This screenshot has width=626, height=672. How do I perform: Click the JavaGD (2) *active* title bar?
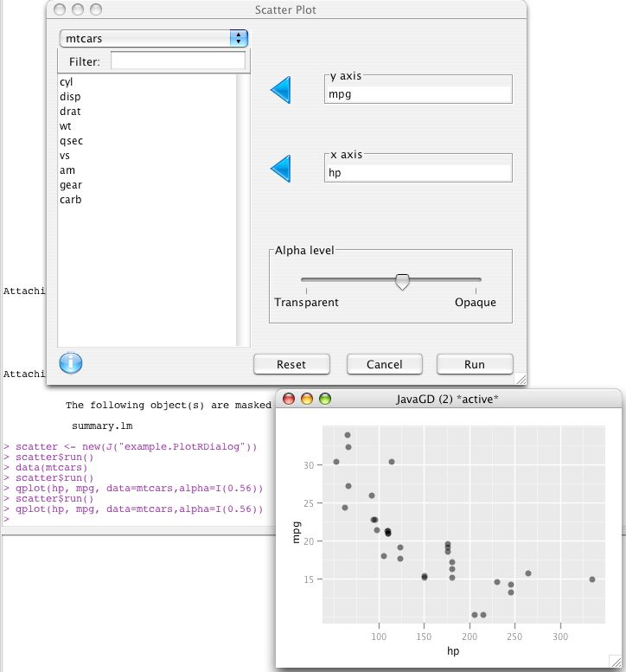tap(447, 399)
